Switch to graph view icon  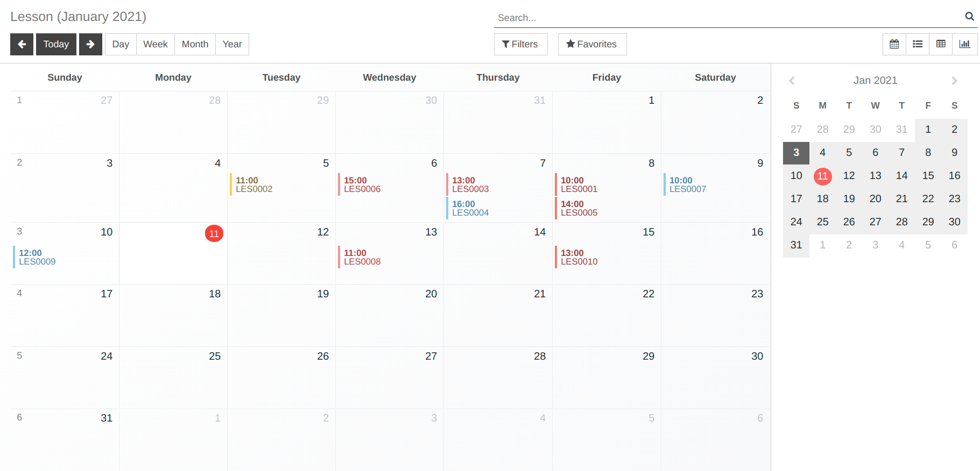click(x=964, y=44)
